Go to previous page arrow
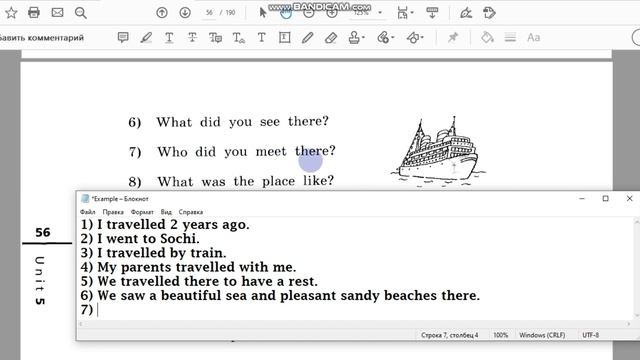 (x=162, y=13)
